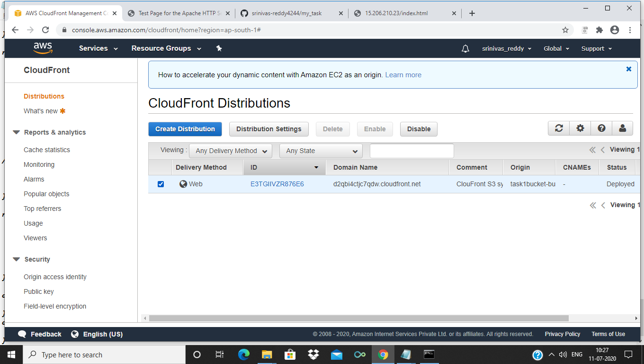The height and width of the screenshot is (364, 644).
Task: Go to previous page above the table
Action: point(603,150)
